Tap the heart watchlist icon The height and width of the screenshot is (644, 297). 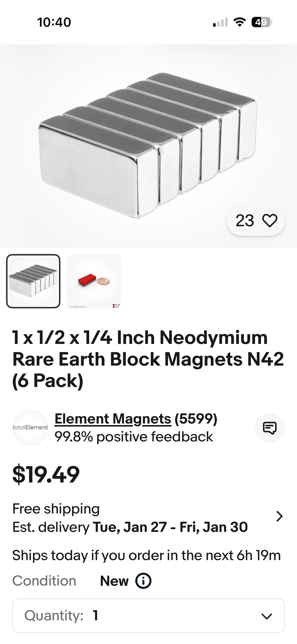point(270,221)
